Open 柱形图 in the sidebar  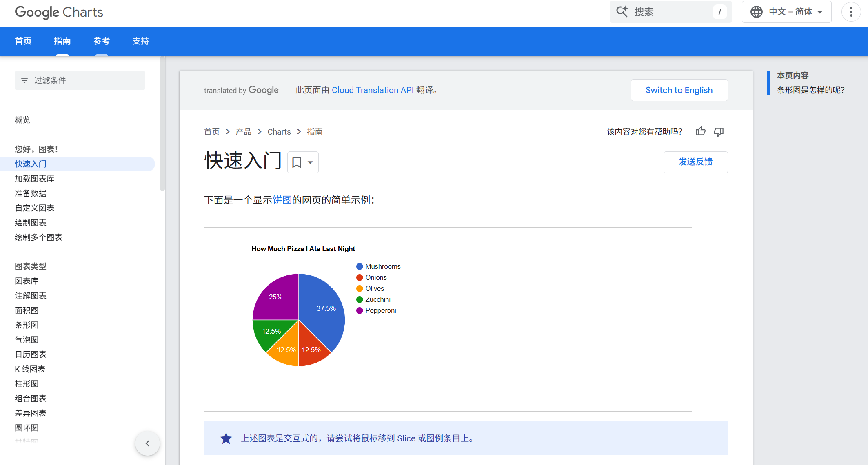pos(27,384)
